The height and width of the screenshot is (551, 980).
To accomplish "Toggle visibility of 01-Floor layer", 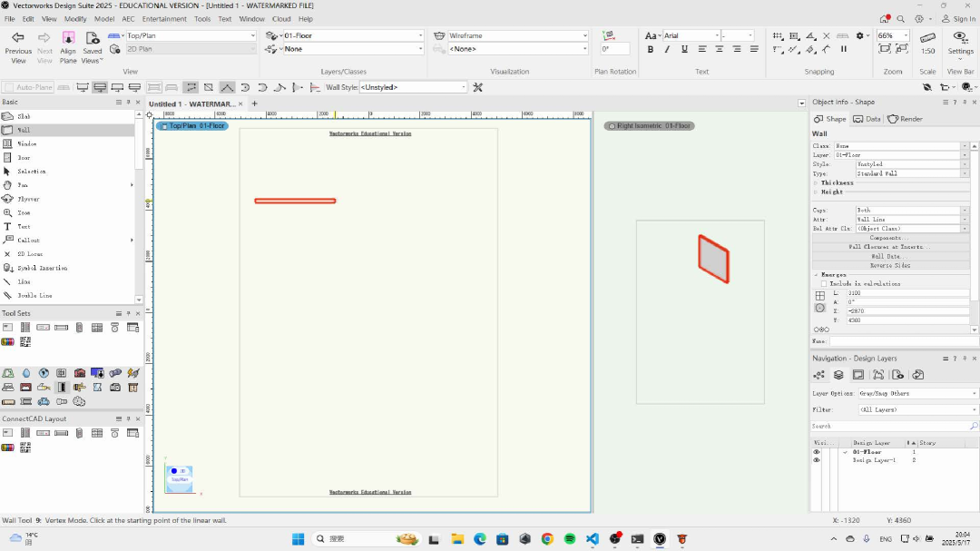I will [x=816, y=451].
